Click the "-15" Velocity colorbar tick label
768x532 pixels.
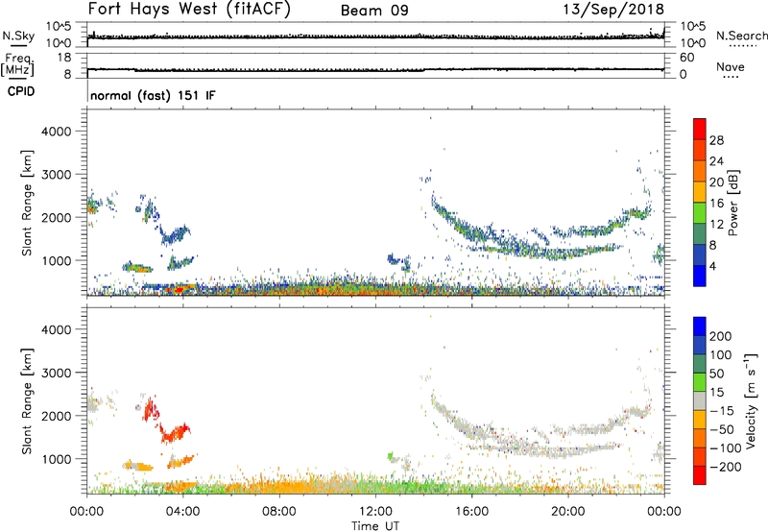pyautogui.click(x=722, y=411)
